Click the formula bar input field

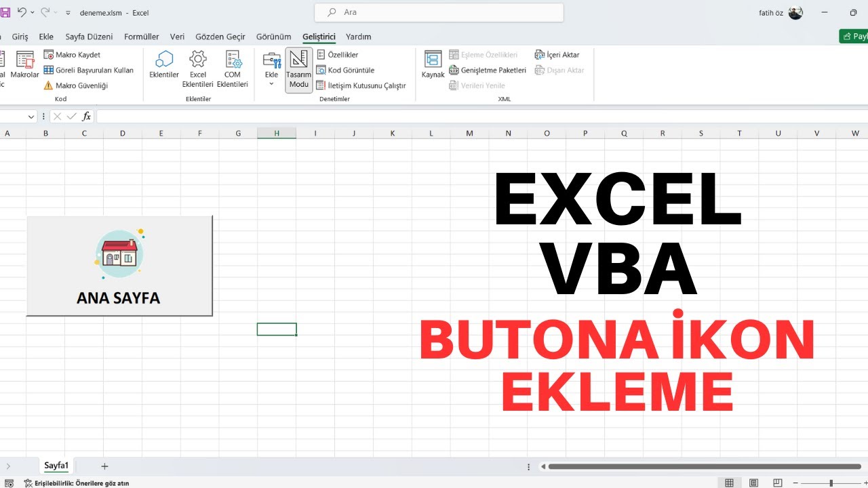[x=481, y=117]
